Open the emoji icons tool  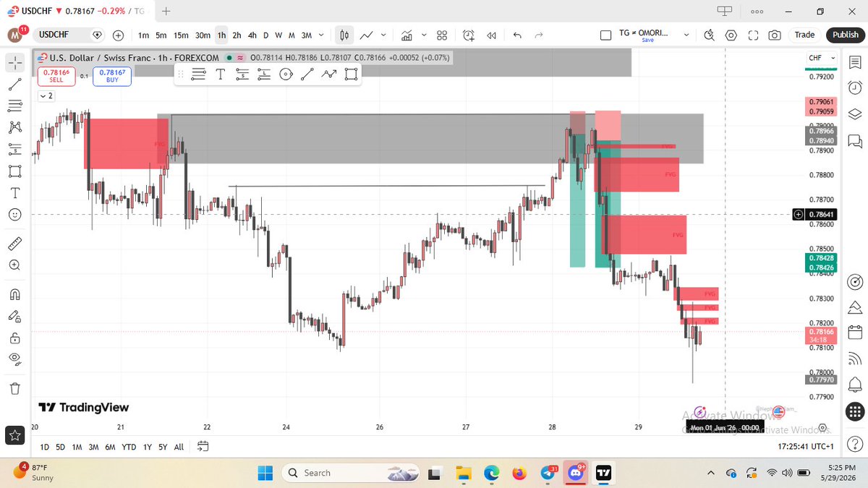(x=14, y=215)
